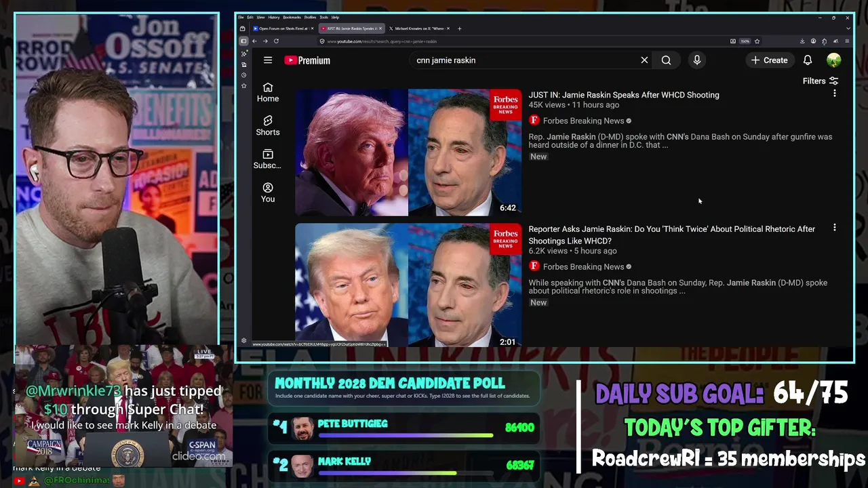868x488 pixels.
Task: Click browser Back arrow
Action: coord(254,41)
